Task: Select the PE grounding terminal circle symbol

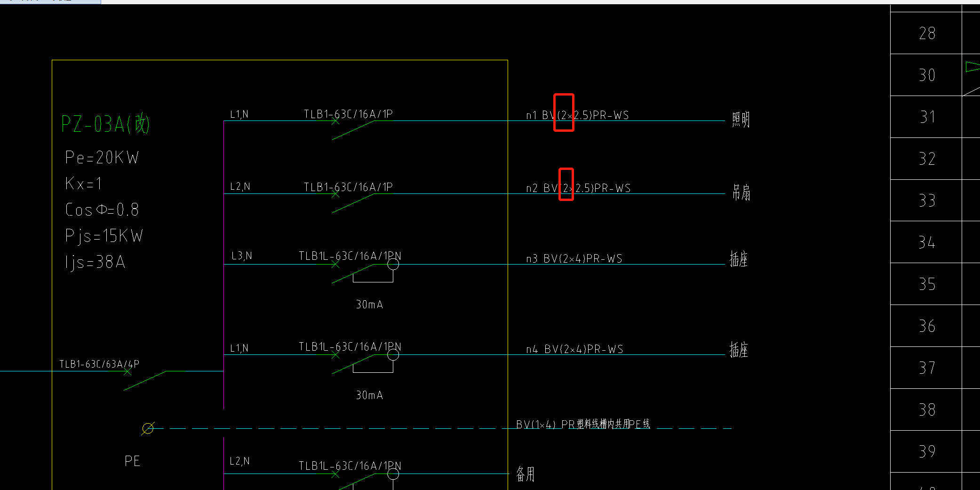Action: pos(148,428)
